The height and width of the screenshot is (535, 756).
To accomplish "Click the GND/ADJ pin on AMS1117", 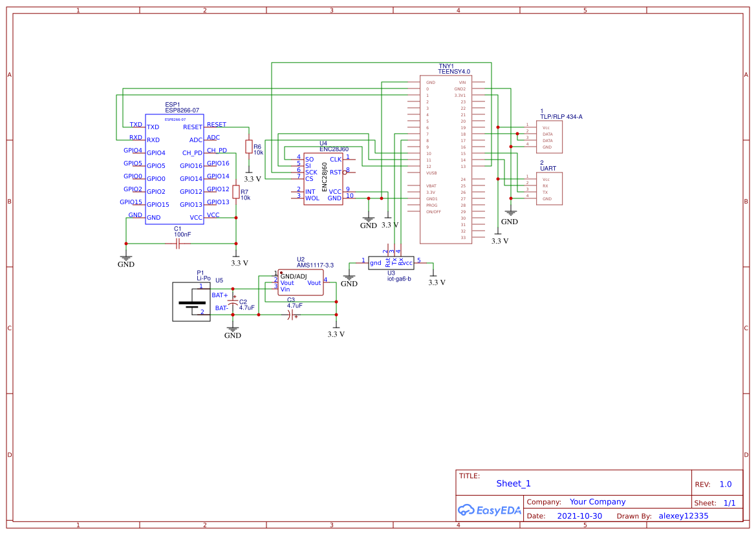I will [294, 277].
